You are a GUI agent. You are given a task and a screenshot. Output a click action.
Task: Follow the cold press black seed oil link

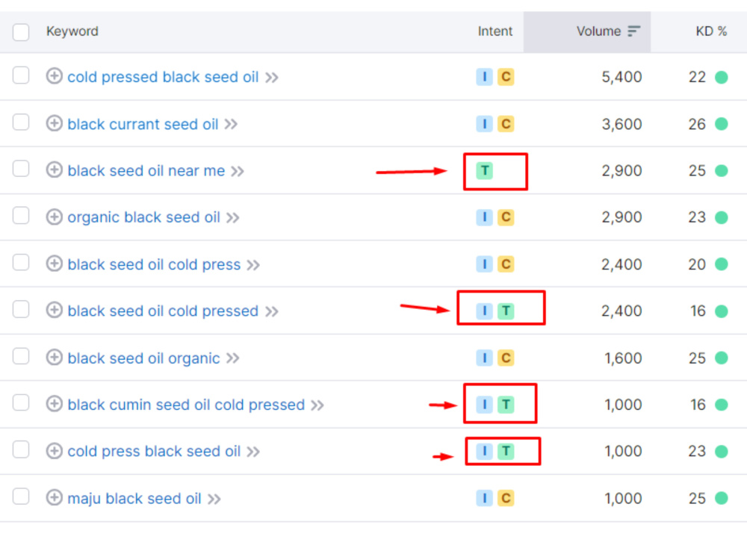click(154, 452)
